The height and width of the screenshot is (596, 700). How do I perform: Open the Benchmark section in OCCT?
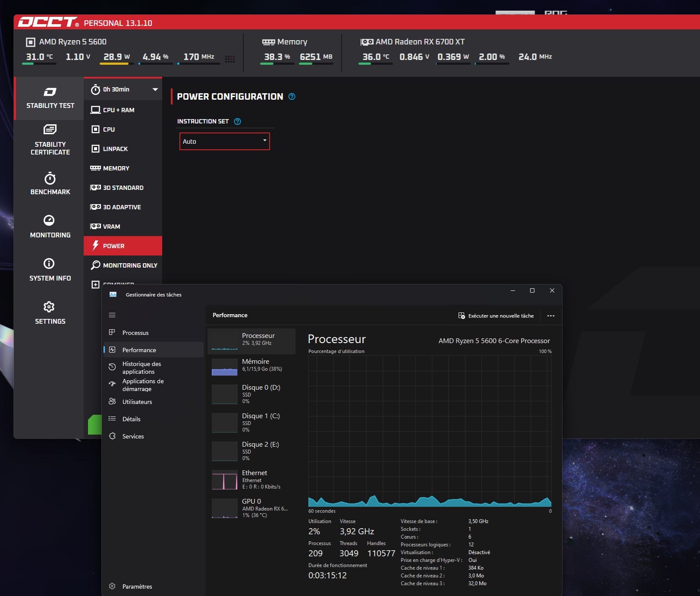pyautogui.click(x=50, y=184)
